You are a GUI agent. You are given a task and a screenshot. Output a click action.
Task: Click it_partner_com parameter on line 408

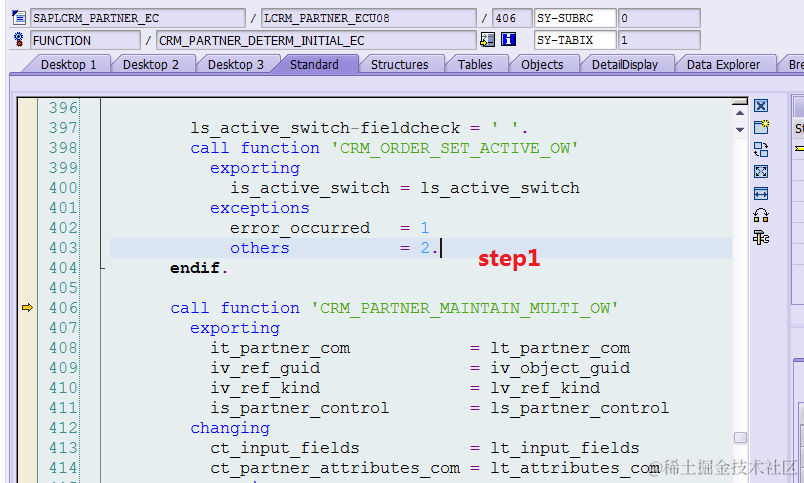(x=280, y=348)
